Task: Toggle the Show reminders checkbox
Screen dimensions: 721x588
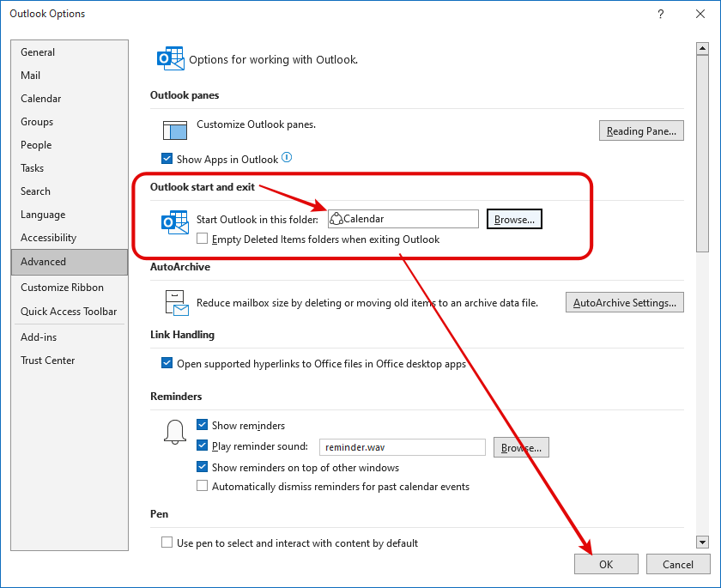Action: 202,424
